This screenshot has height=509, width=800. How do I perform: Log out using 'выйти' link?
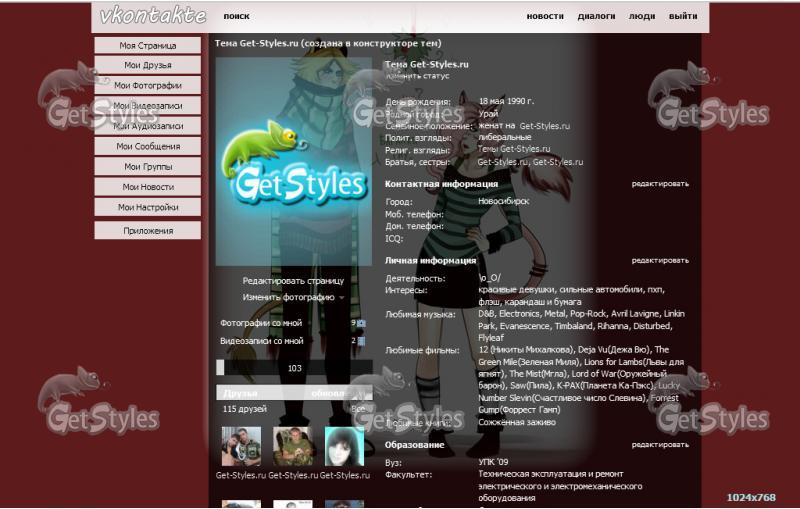click(x=683, y=17)
